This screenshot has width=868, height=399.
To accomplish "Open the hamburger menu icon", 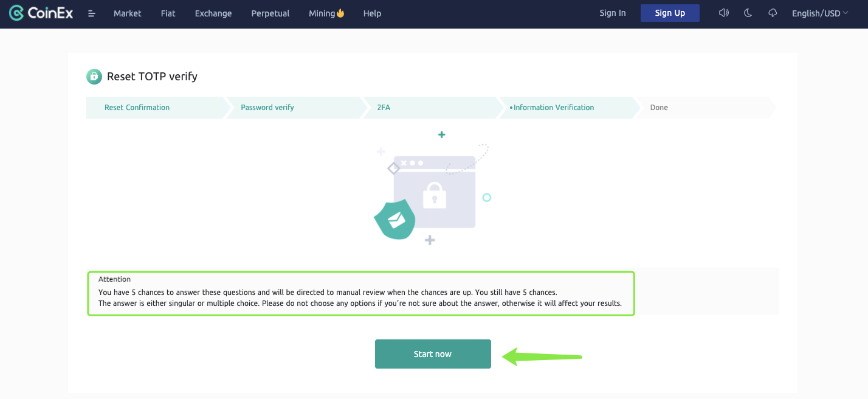I will click(x=92, y=13).
